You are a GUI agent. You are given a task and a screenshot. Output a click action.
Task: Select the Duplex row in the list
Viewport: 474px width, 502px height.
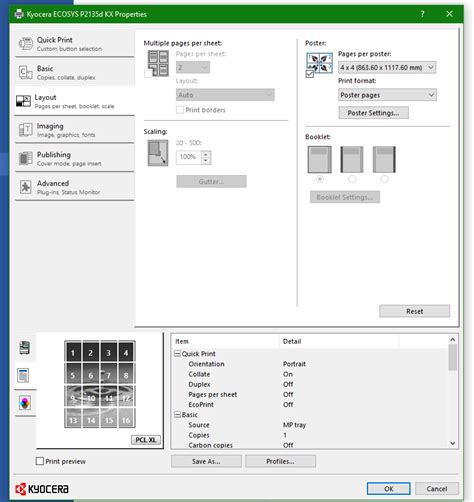point(310,384)
